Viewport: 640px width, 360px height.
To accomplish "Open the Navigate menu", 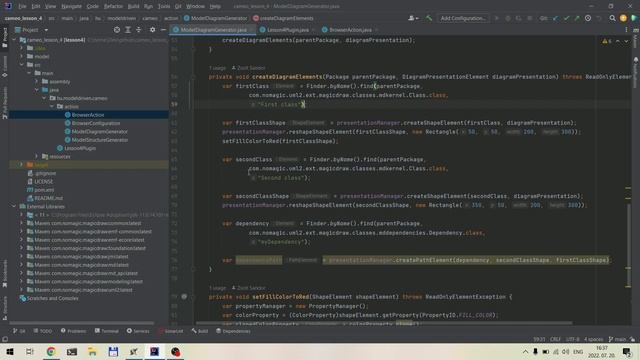I will pos(71,7).
